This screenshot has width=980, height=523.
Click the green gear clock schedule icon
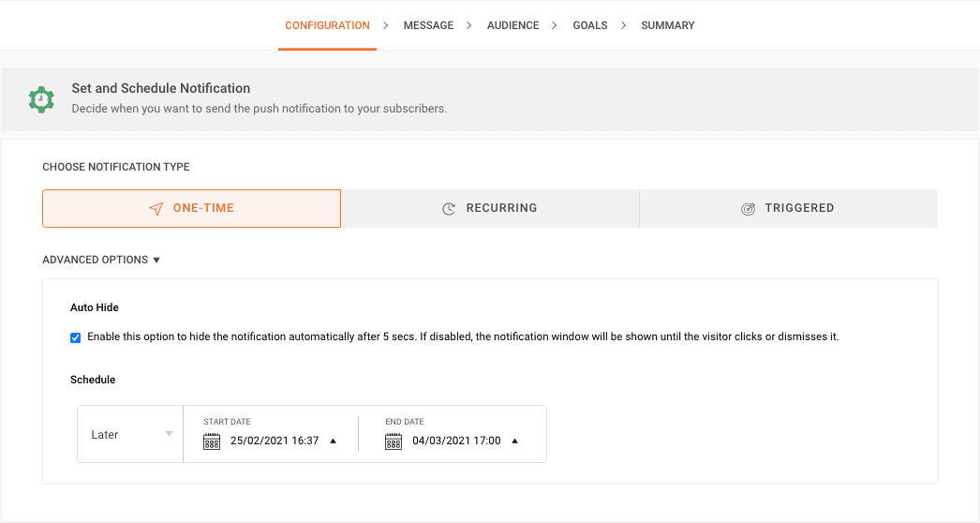41,98
